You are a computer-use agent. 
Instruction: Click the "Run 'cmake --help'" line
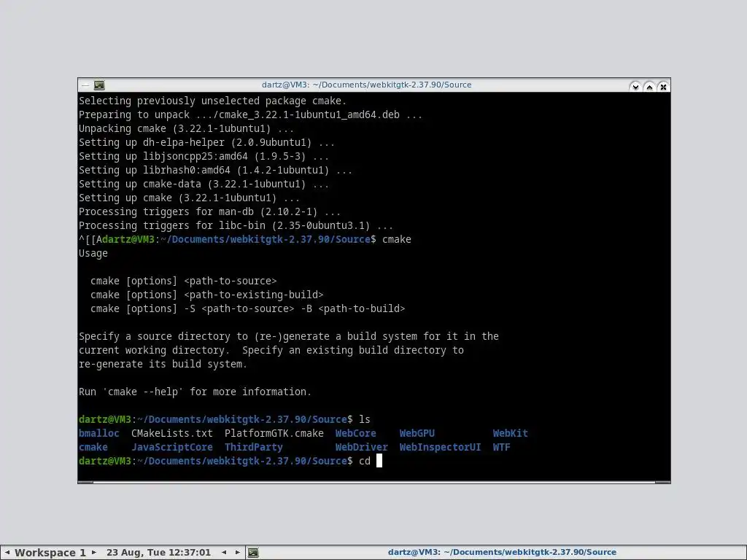195,392
